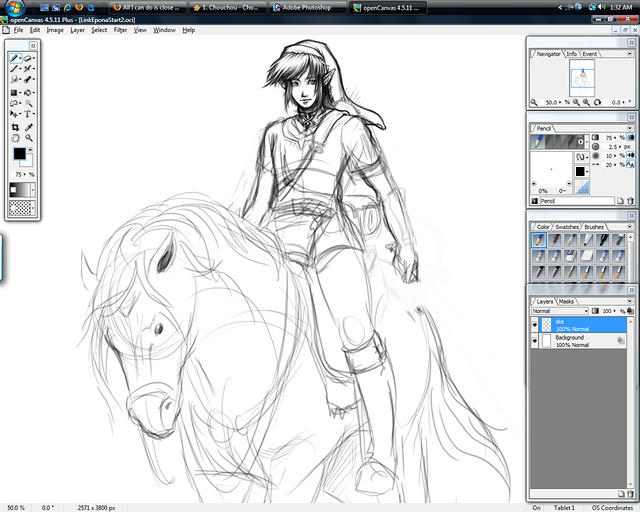Image resolution: width=640 pixels, height=512 pixels.
Task: Click the Internet Explorer quick launch icon
Action: pyautogui.click(x=68, y=7)
